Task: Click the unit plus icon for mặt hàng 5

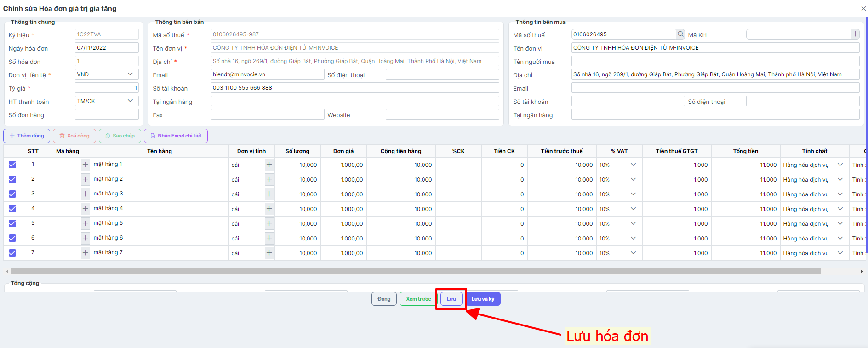Action: [x=269, y=223]
